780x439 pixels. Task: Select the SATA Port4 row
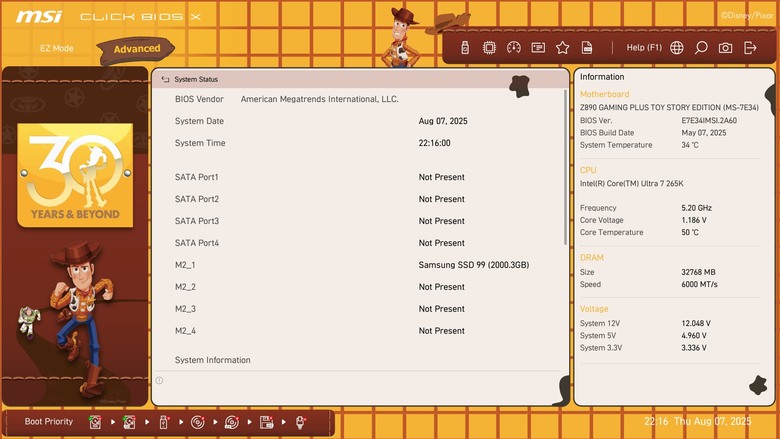(359, 243)
